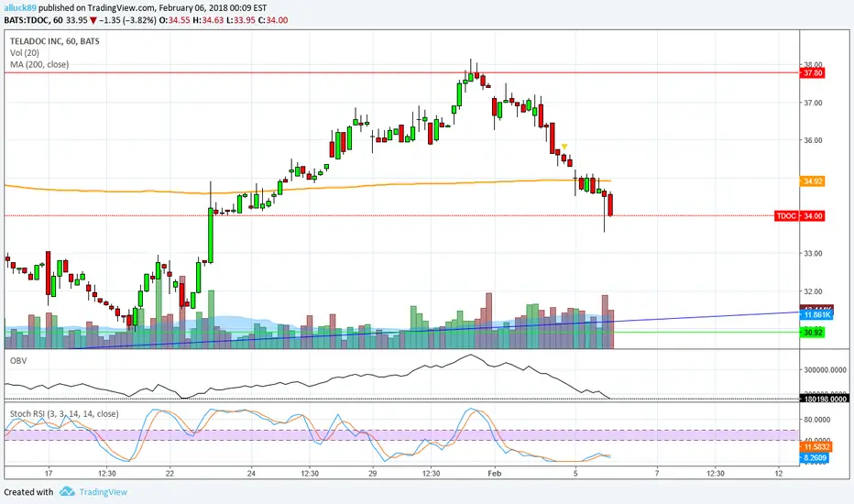Click the orange 11.5832 Stoch RSI value
The height and width of the screenshot is (504, 854).
pos(816,447)
